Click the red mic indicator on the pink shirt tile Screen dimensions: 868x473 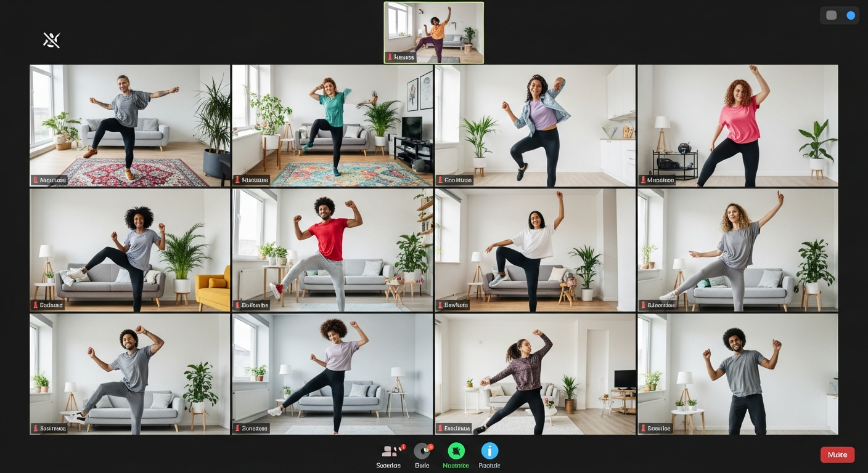[x=643, y=180]
